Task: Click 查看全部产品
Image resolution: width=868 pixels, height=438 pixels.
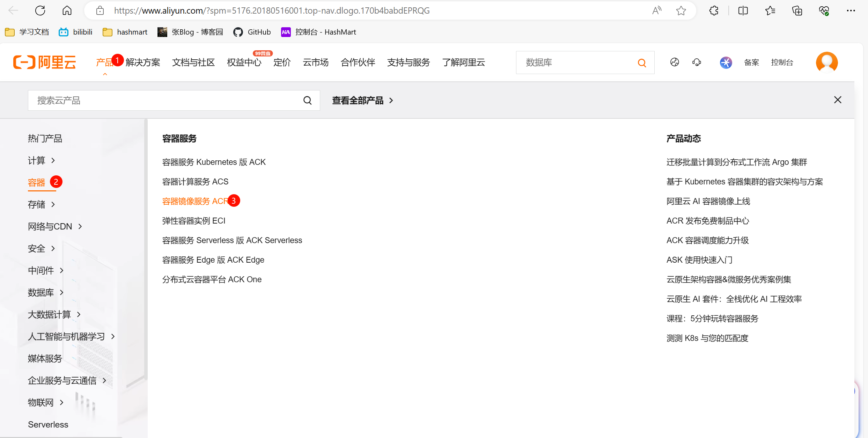Action: click(x=359, y=100)
